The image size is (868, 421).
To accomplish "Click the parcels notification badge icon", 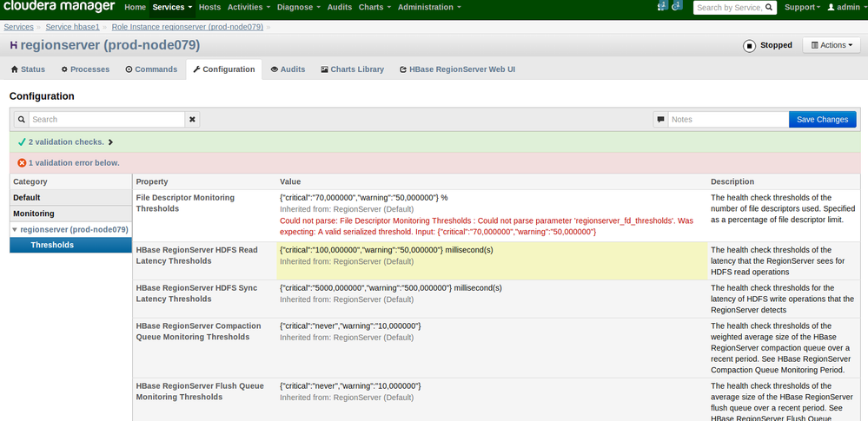I will coord(662,6).
